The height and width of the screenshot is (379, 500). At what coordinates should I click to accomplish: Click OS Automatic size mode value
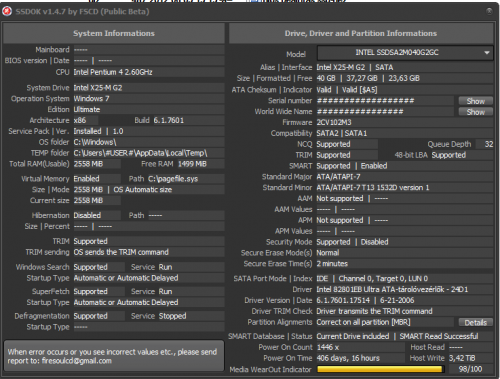[x=143, y=190]
